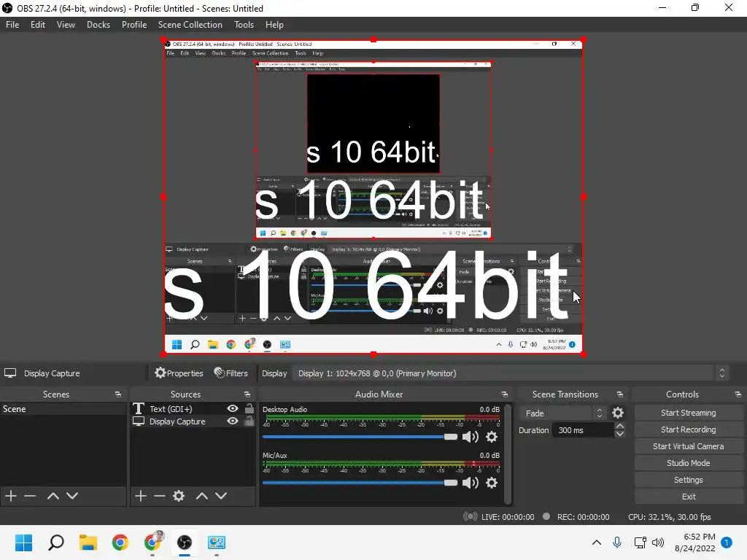Screen dimensions: 747x560
Task: Open the taskbar clock 6:52 PM
Action: click(695, 542)
